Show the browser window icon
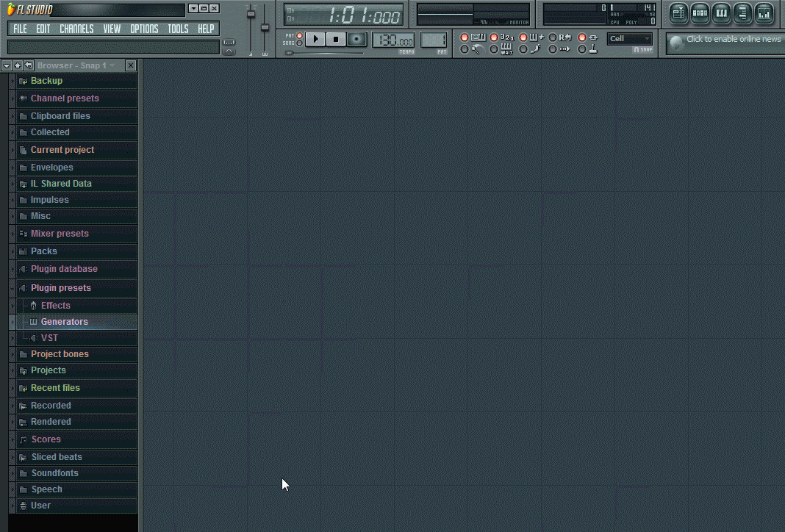This screenshot has height=532, width=785. [742, 12]
